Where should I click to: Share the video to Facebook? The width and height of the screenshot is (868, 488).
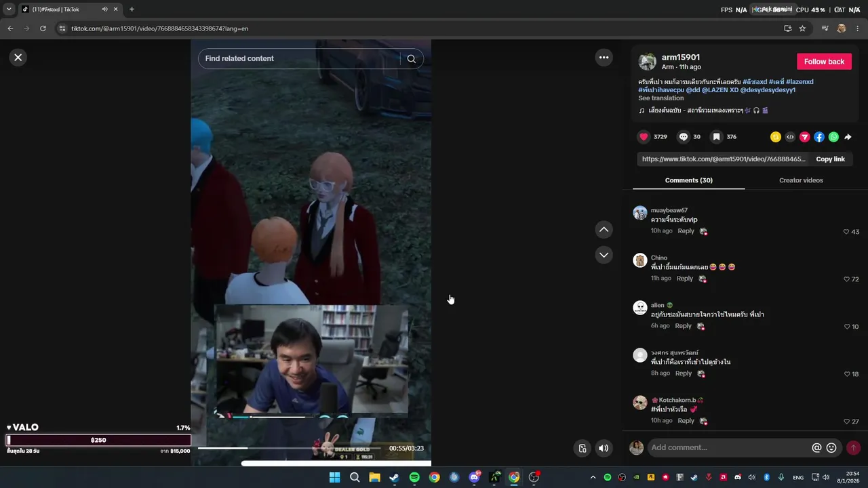tap(819, 137)
